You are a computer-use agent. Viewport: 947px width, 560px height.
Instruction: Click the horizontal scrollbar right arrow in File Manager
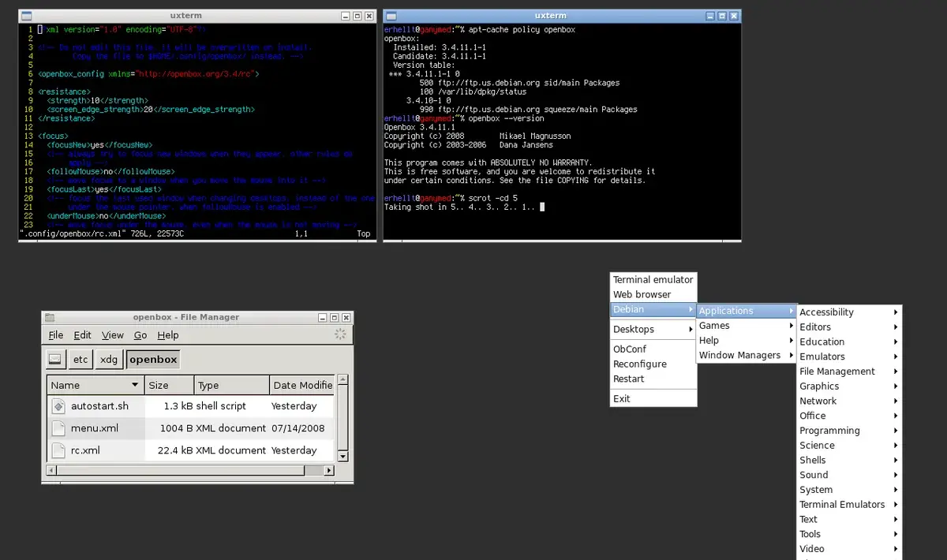(x=329, y=470)
